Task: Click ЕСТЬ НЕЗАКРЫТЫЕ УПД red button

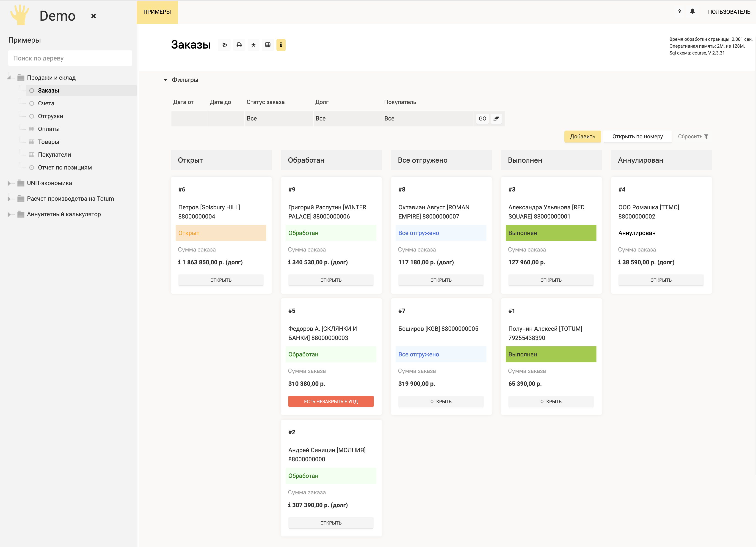Action: coord(331,401)
